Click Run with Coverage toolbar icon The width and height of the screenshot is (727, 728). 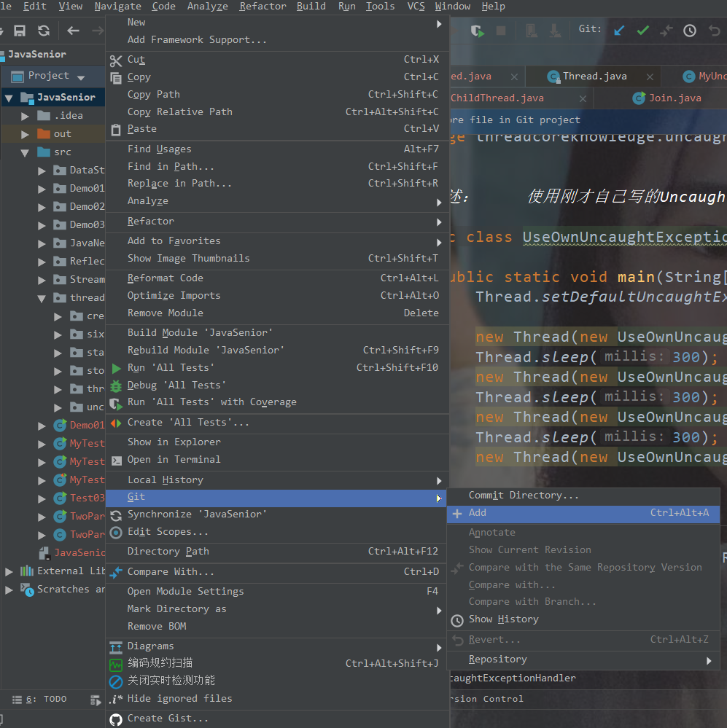pyautogui.click(x=477, y=31)
